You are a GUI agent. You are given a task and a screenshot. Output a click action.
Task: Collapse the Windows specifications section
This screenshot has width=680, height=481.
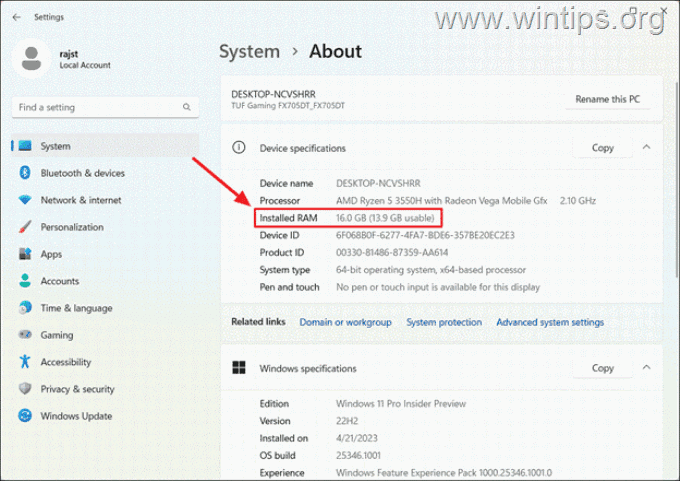[646, 367]
